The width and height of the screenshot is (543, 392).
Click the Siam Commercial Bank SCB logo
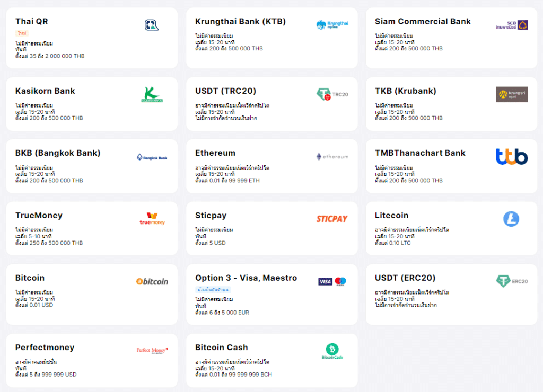coord(512,25)
